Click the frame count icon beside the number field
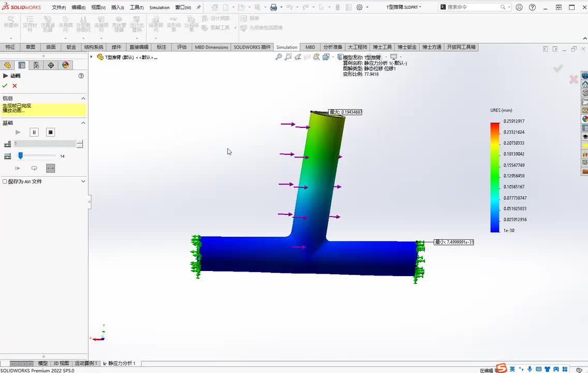The height and width of the screenshot is (373, 588). (x=7, y=144)
